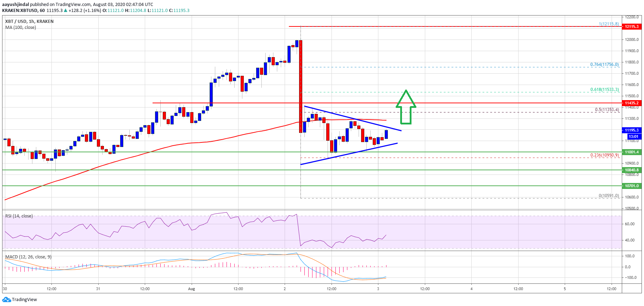Click the current price 11195.3 blue label
The height and width of the screenshot is (306, 644).
tap(632, 130)
